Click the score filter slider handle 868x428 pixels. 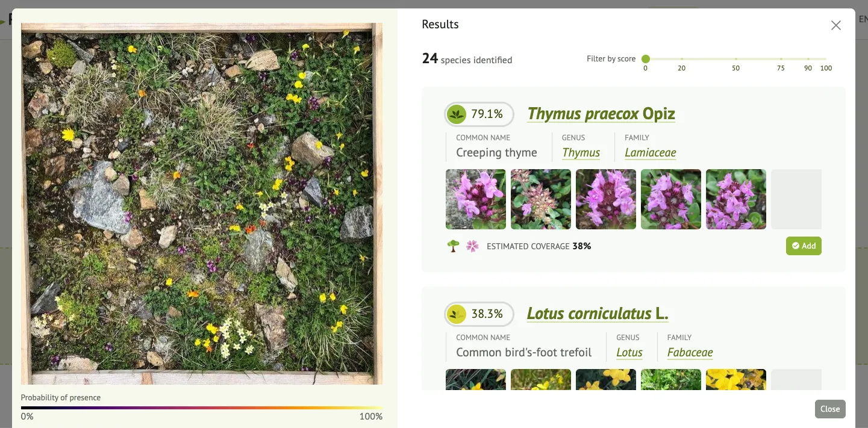coord(646,59)
